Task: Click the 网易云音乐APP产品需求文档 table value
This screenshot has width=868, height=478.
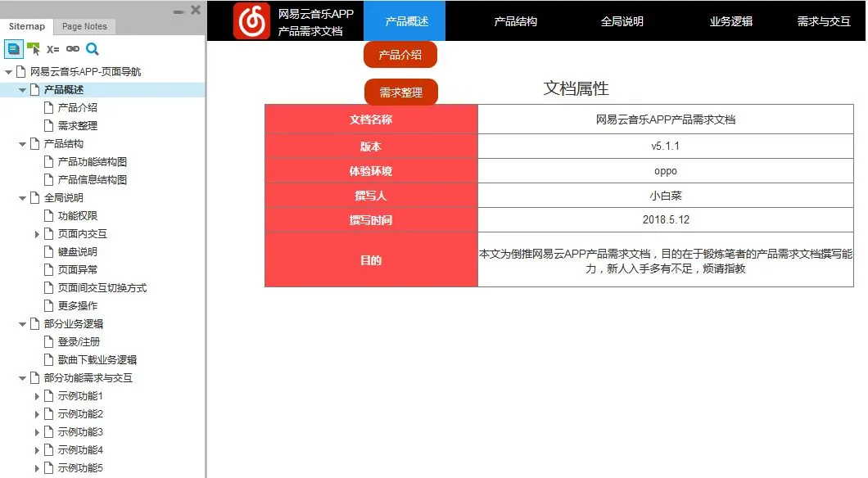Action: pos(666,120)
